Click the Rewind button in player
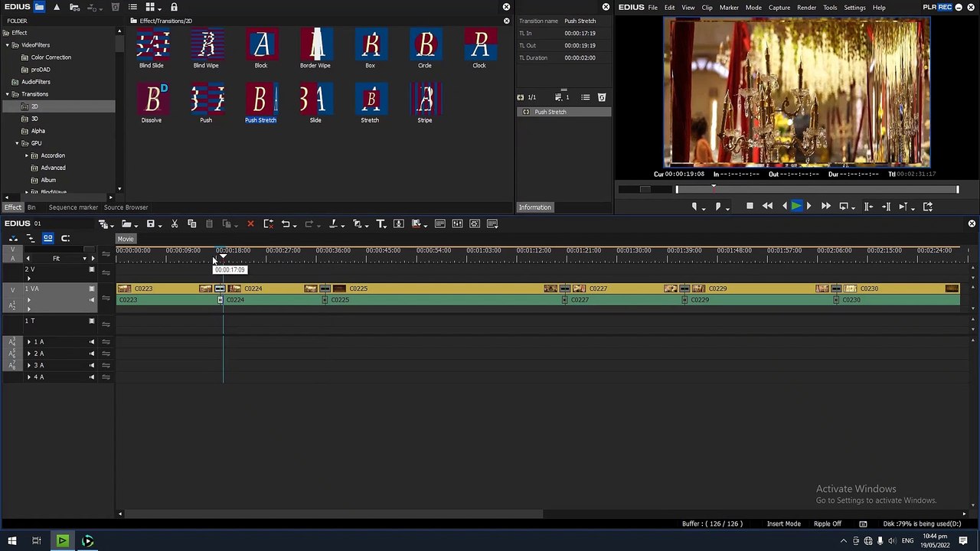Image resolution: width=980 pixels, height=551 pixels. click(767, 206)
